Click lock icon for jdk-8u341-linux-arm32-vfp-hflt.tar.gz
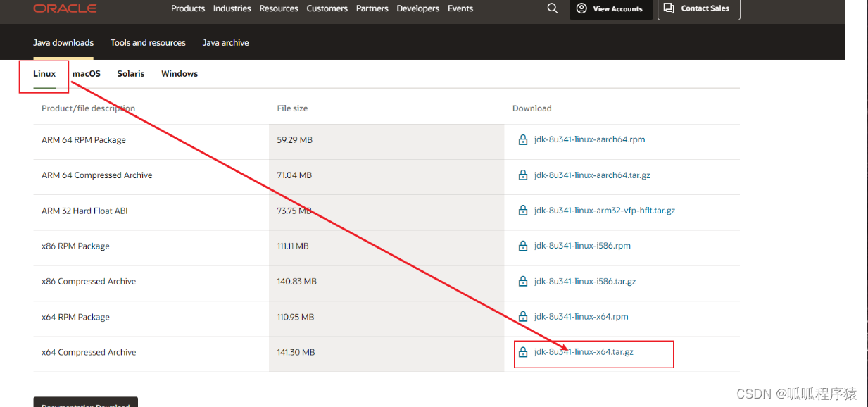 coord(523,211)
